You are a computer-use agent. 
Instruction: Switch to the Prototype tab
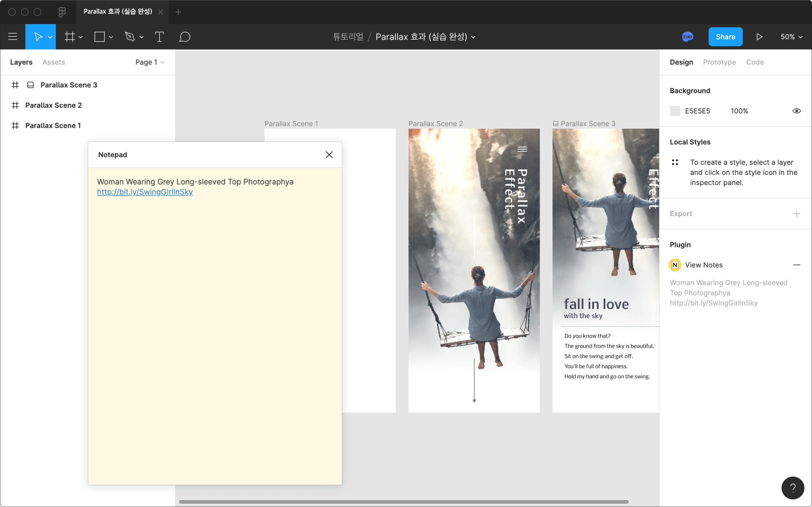coord(719,62)
